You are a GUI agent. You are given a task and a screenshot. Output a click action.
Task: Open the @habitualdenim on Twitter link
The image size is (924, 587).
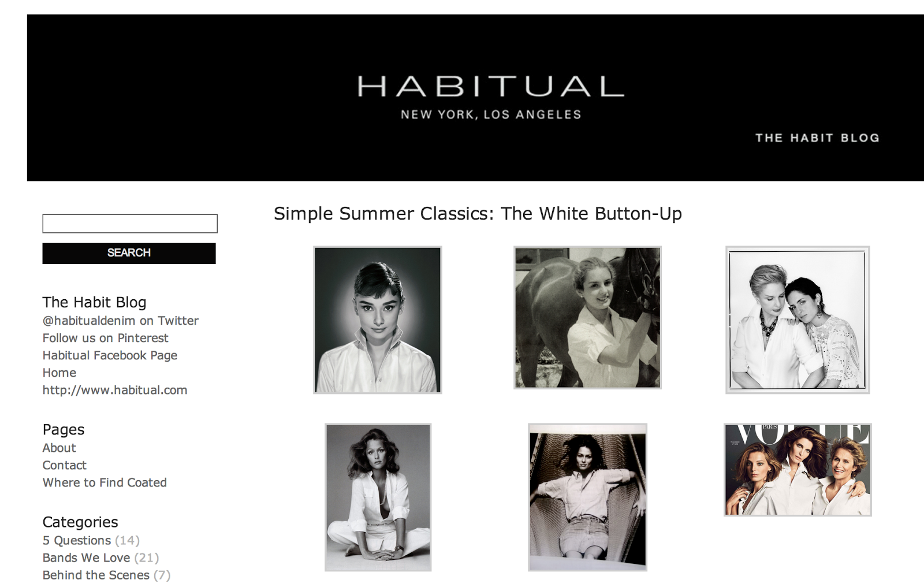120,321
